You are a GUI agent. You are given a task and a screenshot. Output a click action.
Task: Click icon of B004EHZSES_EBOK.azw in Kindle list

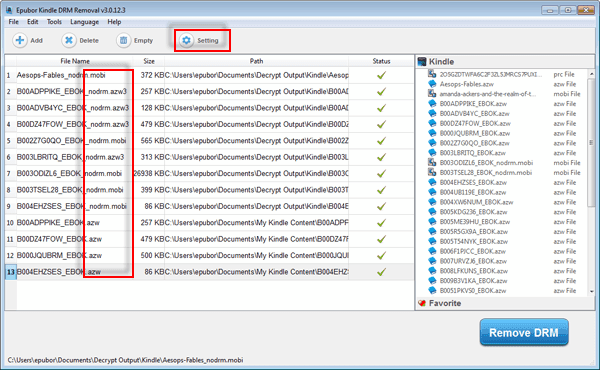point(432,182)
